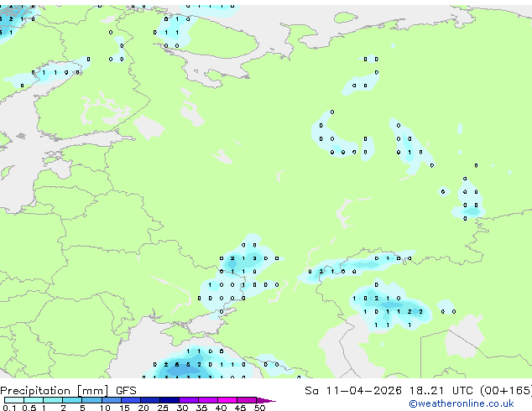
Task: Click the "(00+165)" forecast offset text
Action: click(x=506, y=391)
